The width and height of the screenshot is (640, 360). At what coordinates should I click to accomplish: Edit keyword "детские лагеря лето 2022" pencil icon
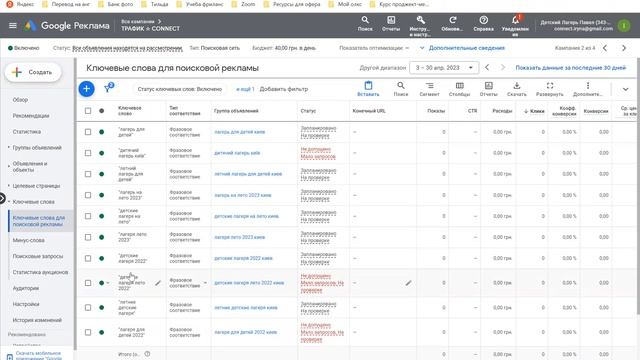tap(158, 282)
